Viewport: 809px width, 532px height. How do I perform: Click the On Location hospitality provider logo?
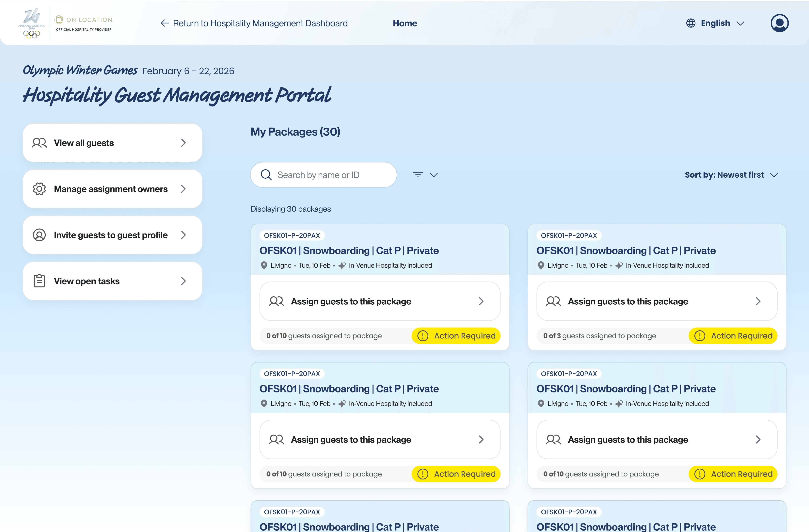[84, 24]
